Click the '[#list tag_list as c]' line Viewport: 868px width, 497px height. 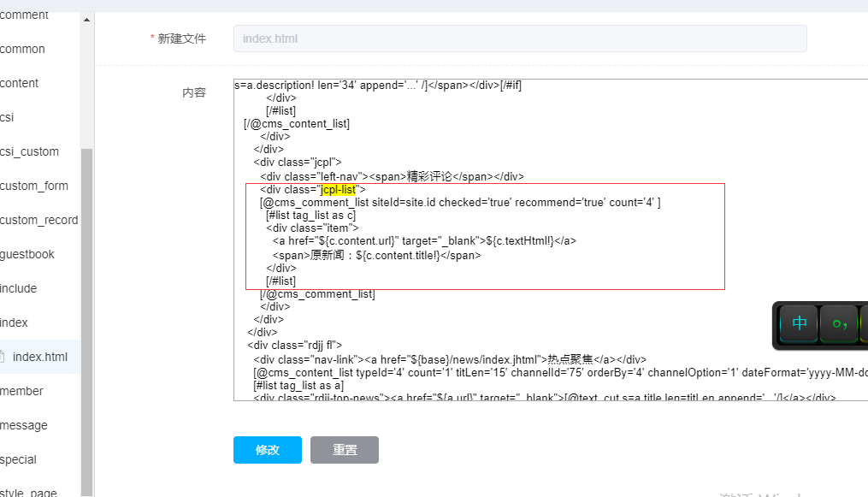tap(310, 216)
